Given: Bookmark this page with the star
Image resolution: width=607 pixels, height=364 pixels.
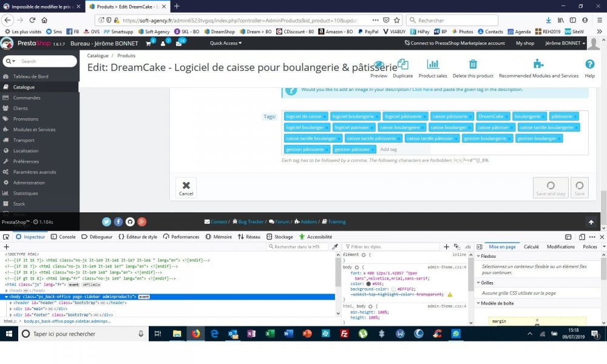Looking at the screenshot, I should [x=397, y=20].
